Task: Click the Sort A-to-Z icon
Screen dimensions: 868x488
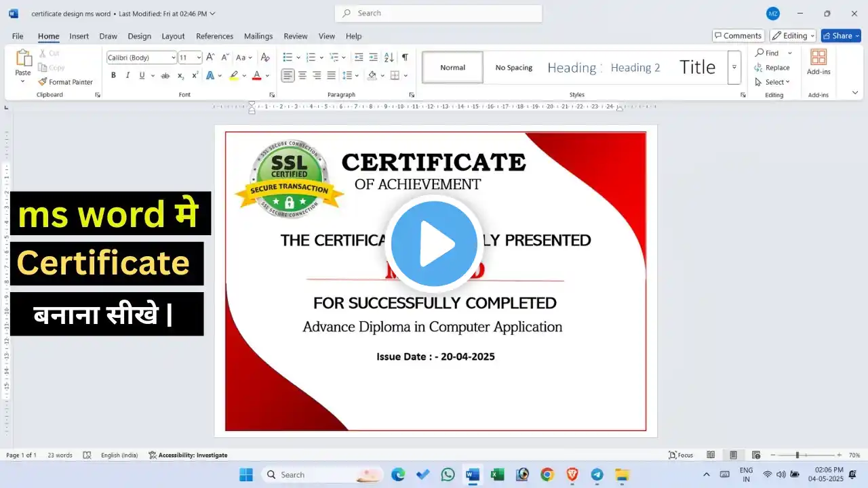Action: pyautogui.click(x=389, y=58)
